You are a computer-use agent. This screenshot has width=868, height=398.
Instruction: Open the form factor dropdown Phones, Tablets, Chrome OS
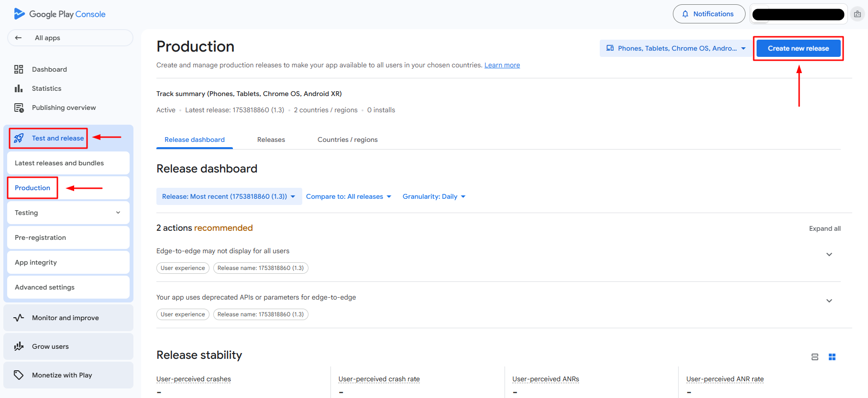click(x=676, y=48)
